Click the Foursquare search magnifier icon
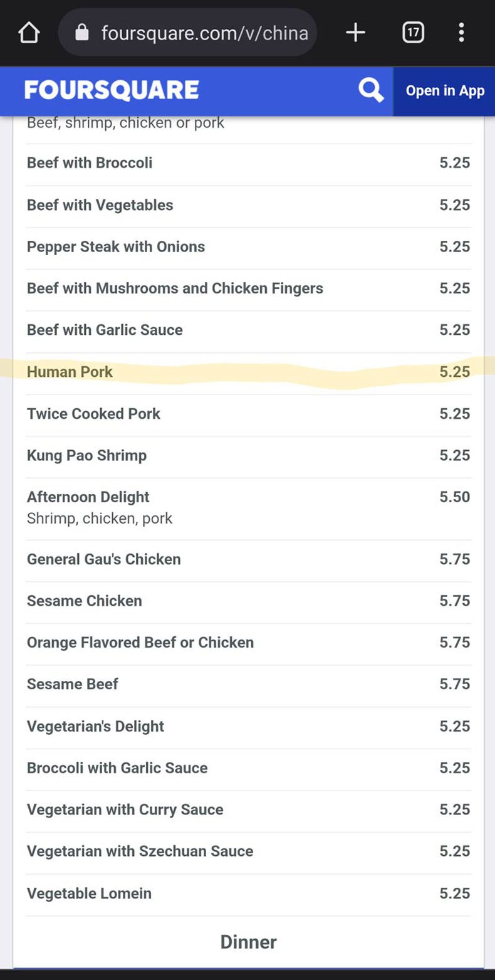 coord(371,91)
